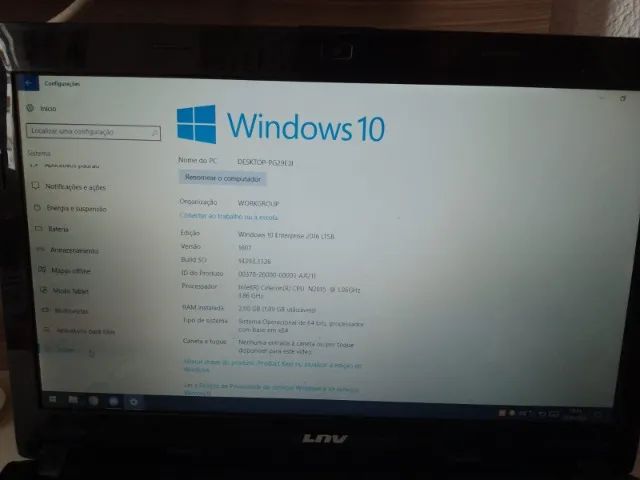Open 'Conectar ao trabalho ou à escola' link
The height and width of the screenshot is (480, 640).
(x=229, y=216)
